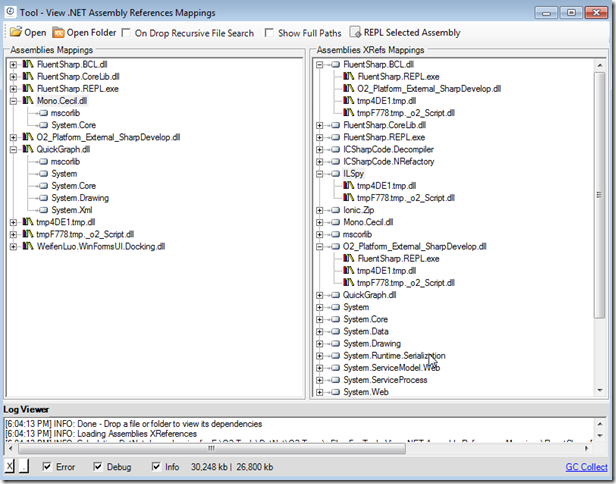Click reference icon of XRefs QuickGraph.dll node
This screenshot has height=484, width=616.
pyautogui.click(x=335, y=295)
